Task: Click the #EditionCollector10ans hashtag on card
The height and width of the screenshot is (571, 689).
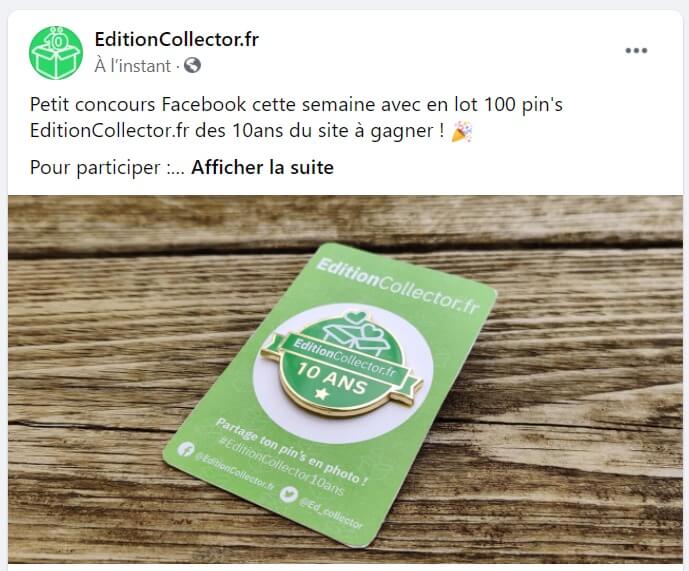Action: click(x=281, y=466)
